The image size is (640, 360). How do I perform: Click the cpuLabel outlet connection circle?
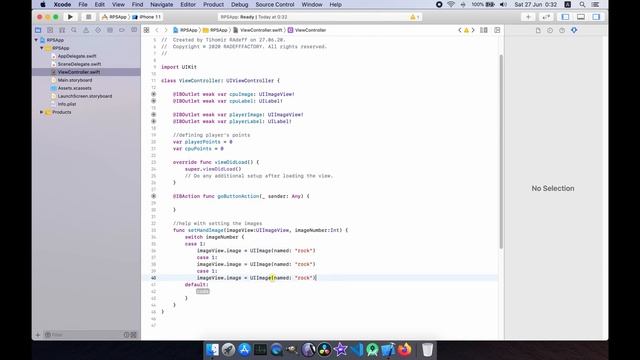(x=153, y=101)
